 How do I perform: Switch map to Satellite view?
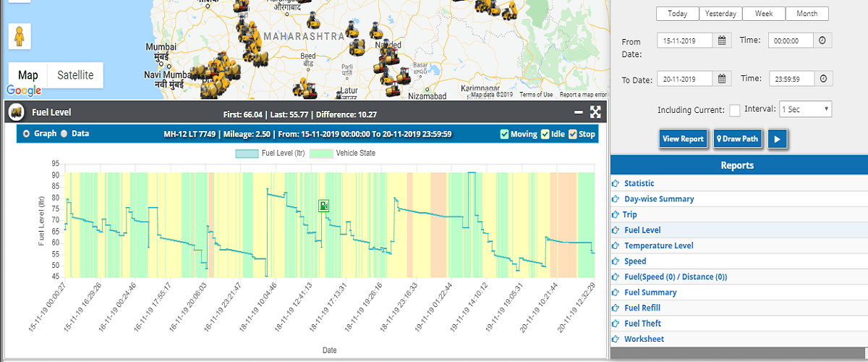pos(75,75)
